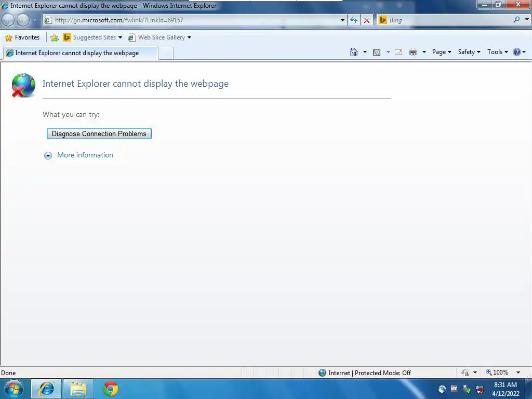Open zoom level dropdown arrow

518,373
